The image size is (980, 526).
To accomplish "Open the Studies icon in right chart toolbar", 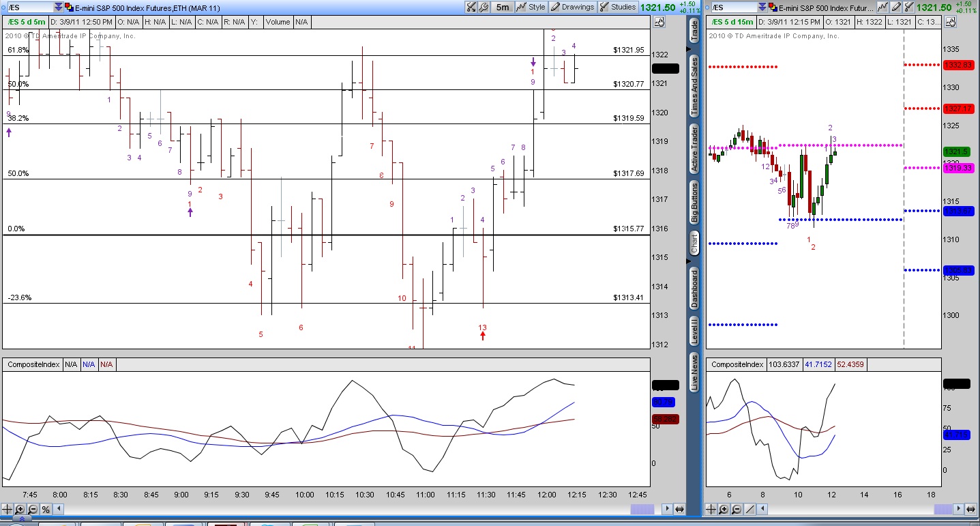I will [908, 7].
